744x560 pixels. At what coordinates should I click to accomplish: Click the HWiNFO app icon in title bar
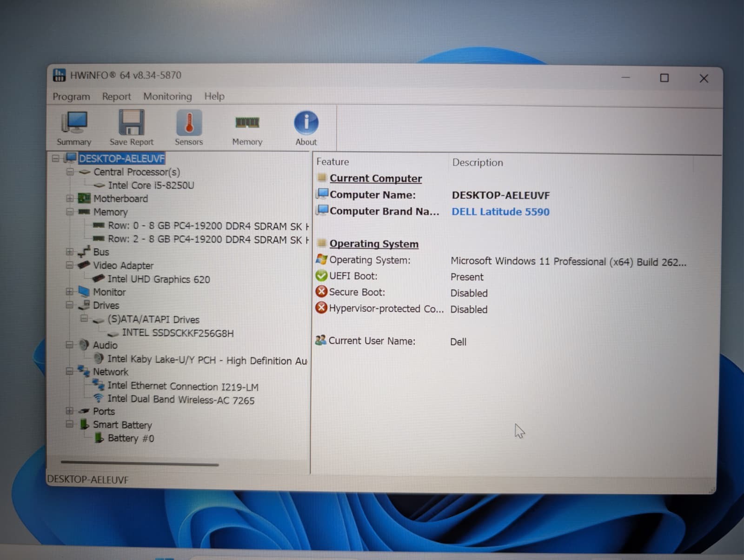pos(59,75)
